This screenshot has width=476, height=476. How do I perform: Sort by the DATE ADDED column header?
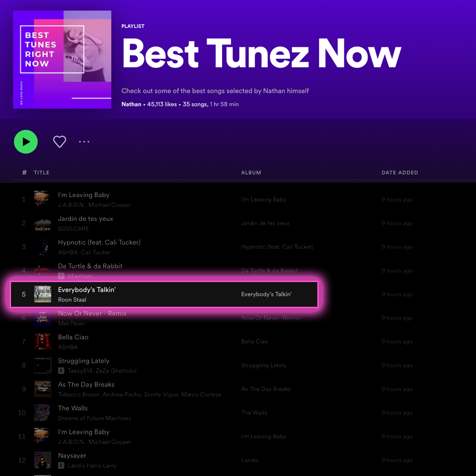400,172
